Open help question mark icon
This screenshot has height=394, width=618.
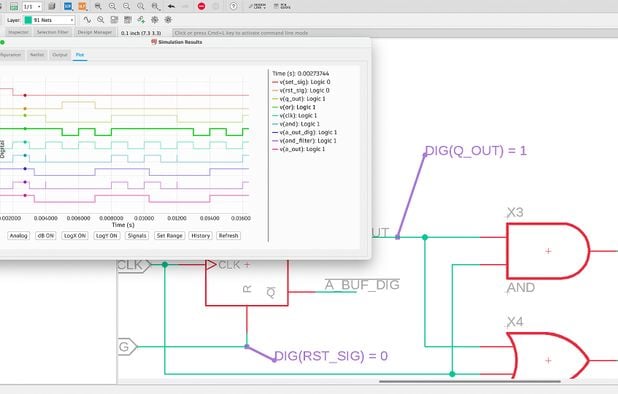[234, 6]
